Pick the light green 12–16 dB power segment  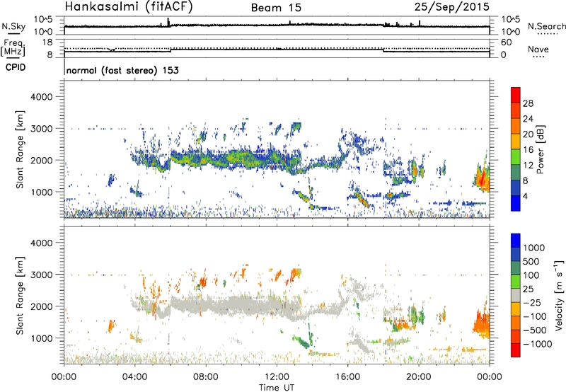tap(516, 157)
